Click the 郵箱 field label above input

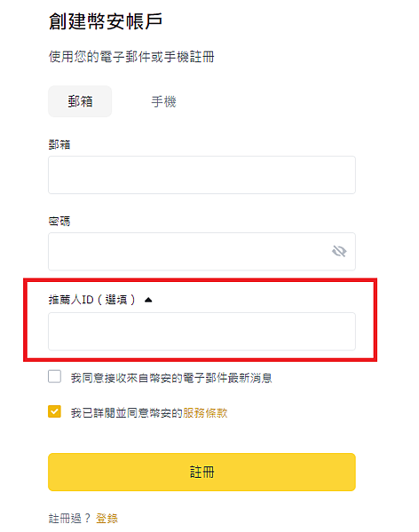pyautogui.click(x=59, y=145)
